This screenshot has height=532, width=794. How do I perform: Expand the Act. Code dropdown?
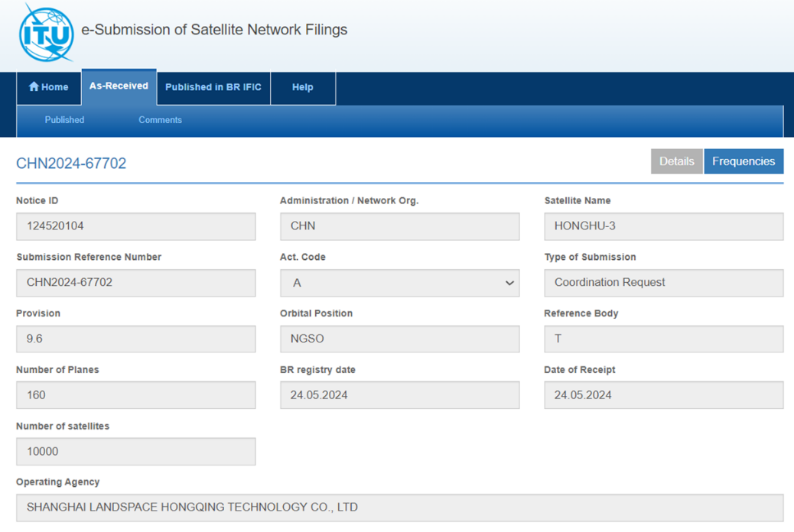click(399, 283)
